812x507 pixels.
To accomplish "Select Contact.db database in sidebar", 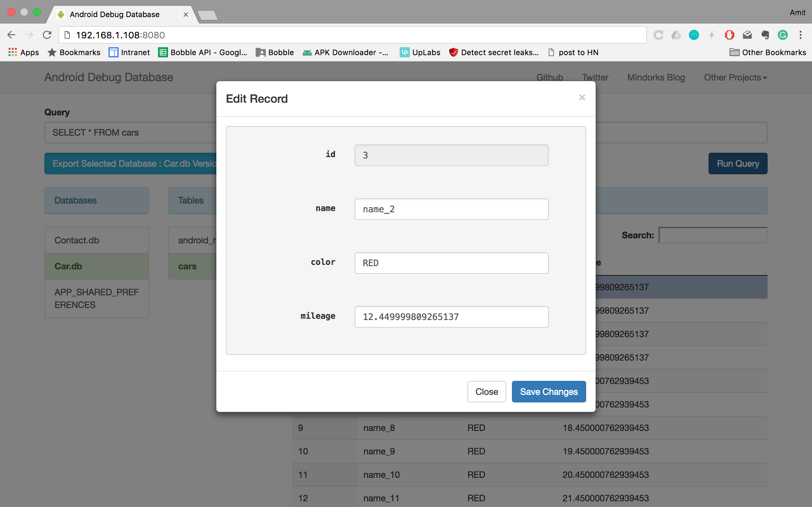I will point(76,240).
